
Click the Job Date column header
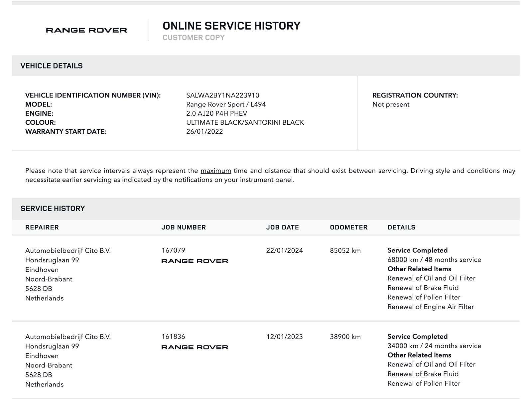click(283, 227)
